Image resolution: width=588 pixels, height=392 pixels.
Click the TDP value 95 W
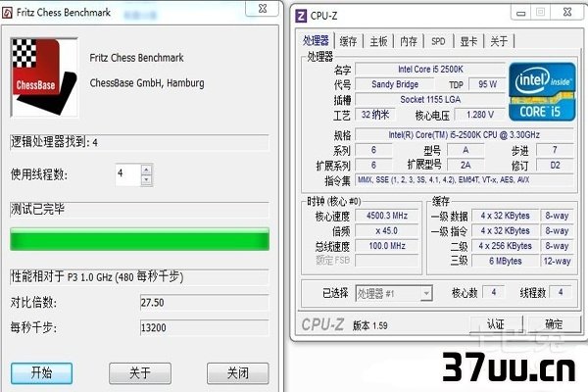tap(487, 84)
